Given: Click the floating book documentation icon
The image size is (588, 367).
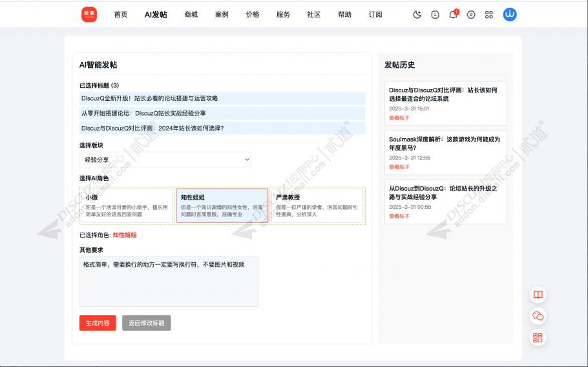Looking at the screenshot, I should [x=538, y=295].
